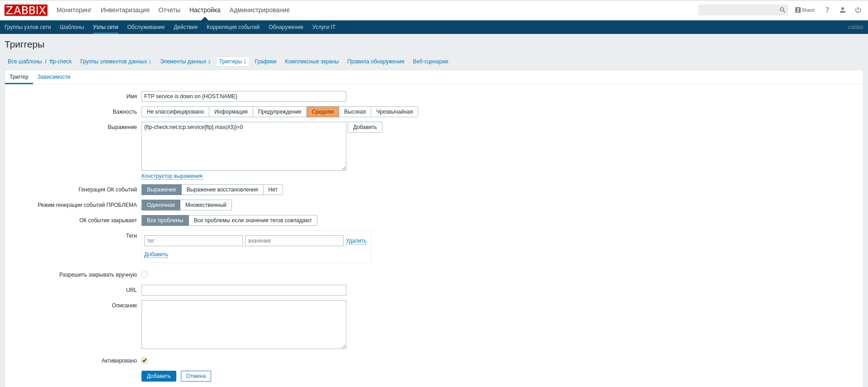
Task: Choose Выражение восстановления for OK events
Action: click(222, 190)
